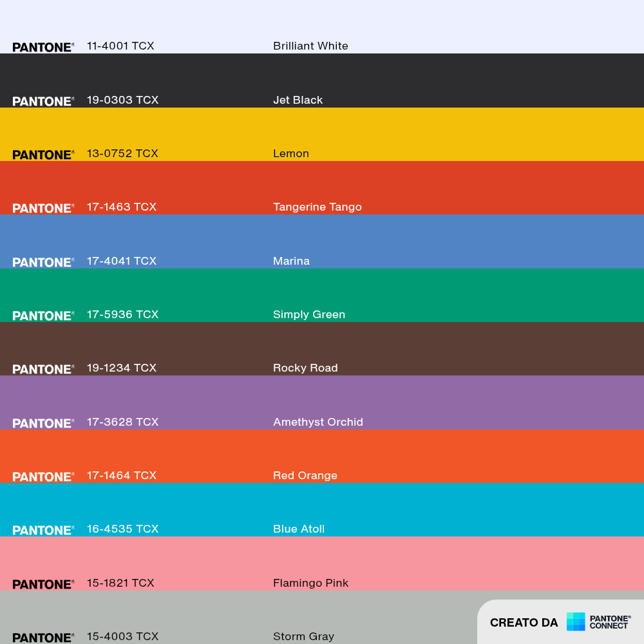Screen dimensions: 644x644
Task: Pick the Rocky Road brown band
Action: (x=322, y=348)
